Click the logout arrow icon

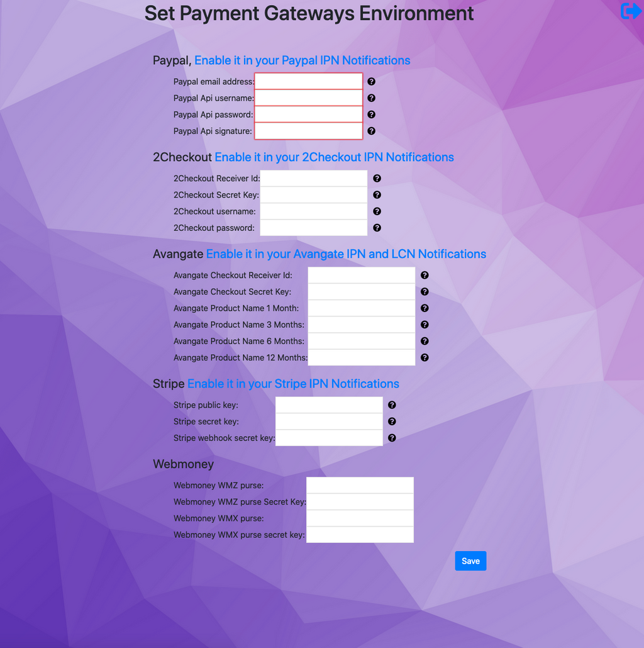coord(631,11)
